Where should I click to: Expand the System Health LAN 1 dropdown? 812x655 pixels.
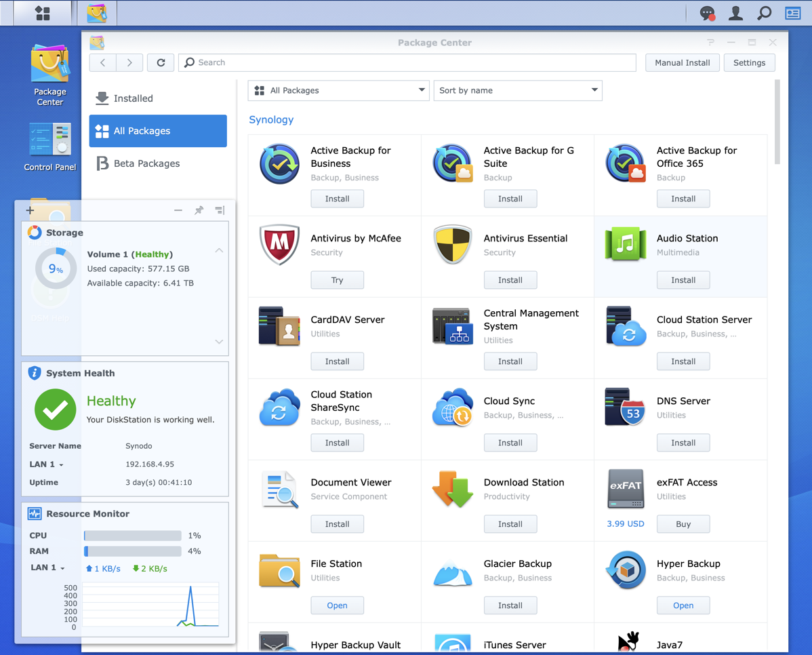tap(47, 464)
